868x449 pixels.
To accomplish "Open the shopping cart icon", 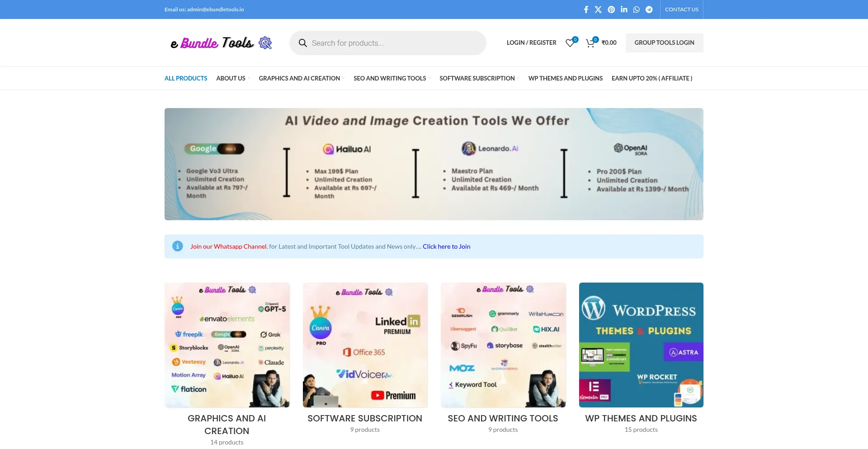I will tap(590, 43).
